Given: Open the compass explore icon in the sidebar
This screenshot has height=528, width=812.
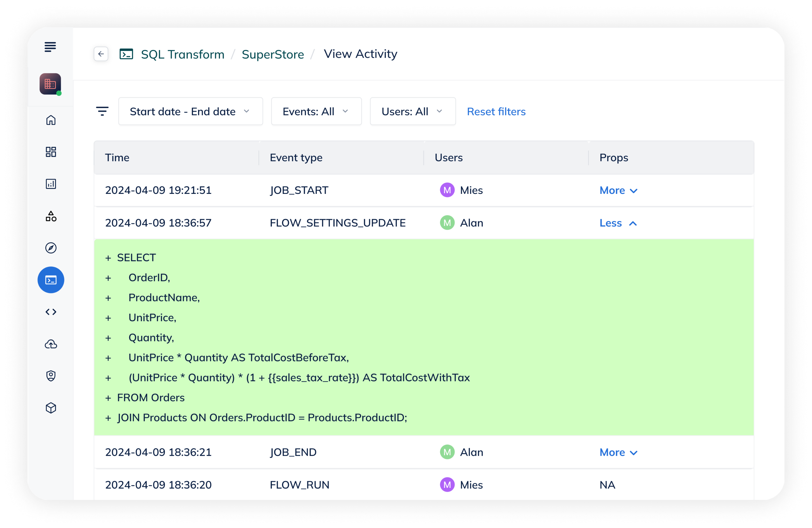Looking at the screenshot, I should click(51, 248).
